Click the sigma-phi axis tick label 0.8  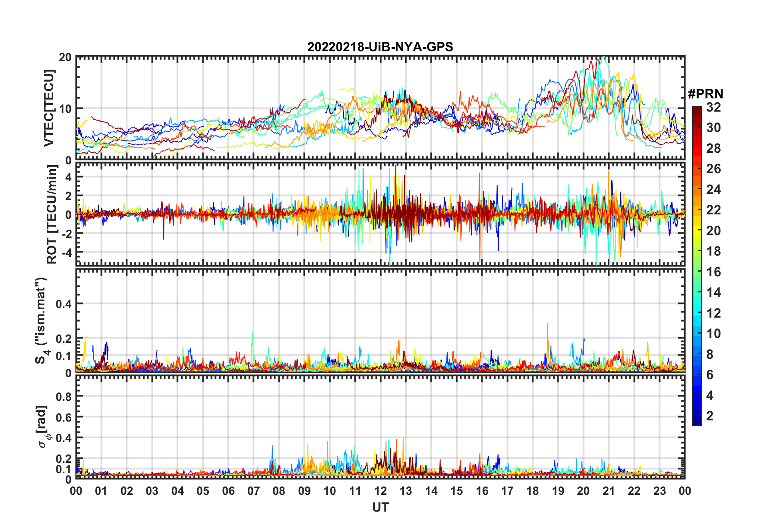[64, 396]
